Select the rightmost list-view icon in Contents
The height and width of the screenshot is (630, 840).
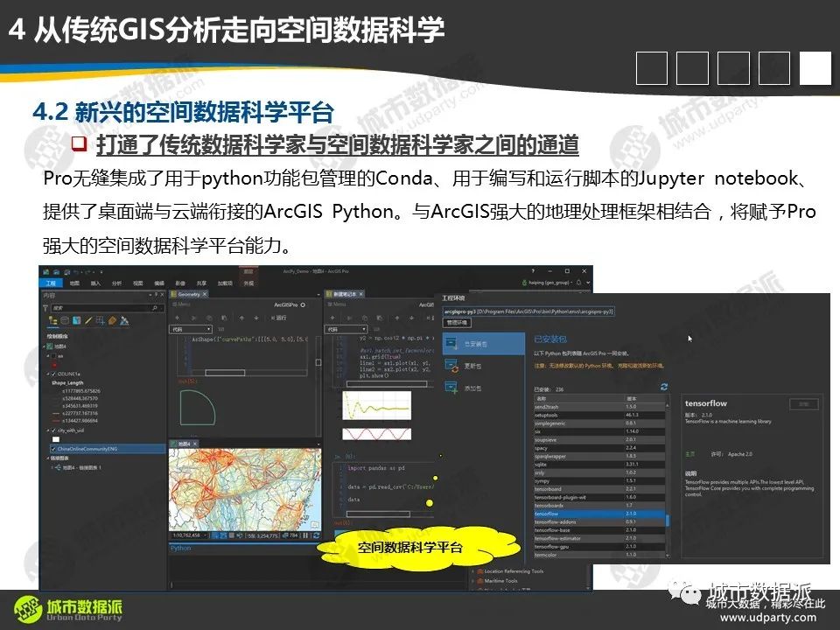point(124,320)
